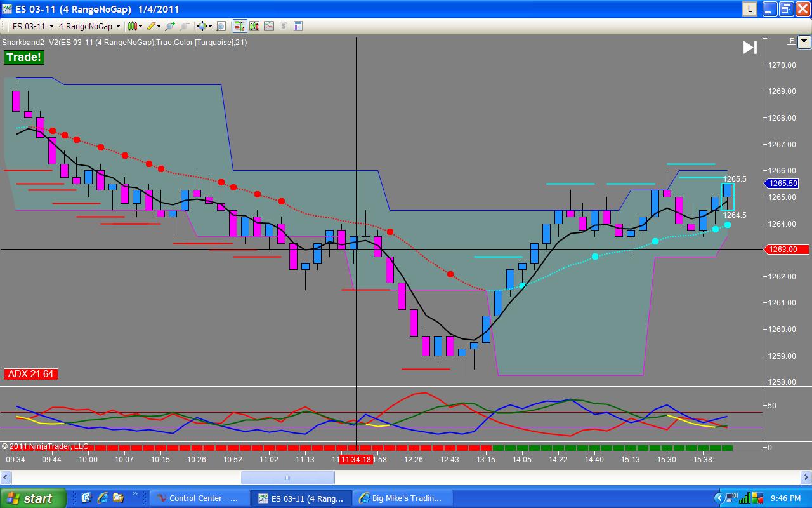Click the skip-to-latest bar arrow icon
812x508 pixels.
coord(750,48)
